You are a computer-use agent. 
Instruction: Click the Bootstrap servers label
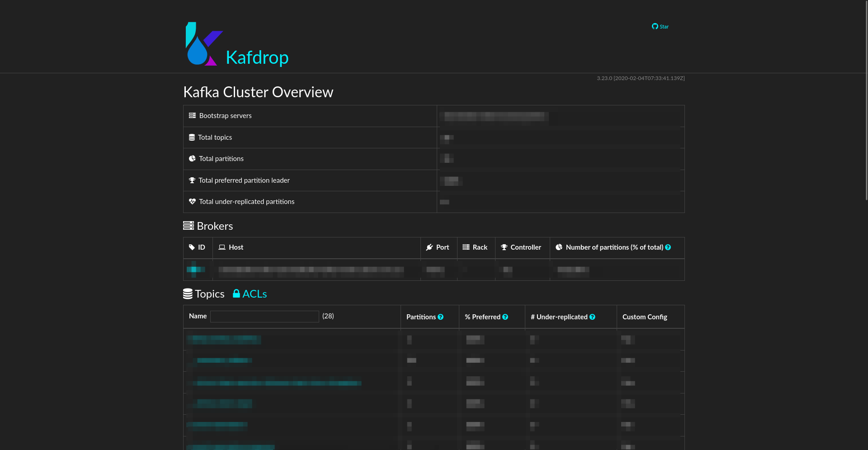pyautogui.click(x=225, y=116)
